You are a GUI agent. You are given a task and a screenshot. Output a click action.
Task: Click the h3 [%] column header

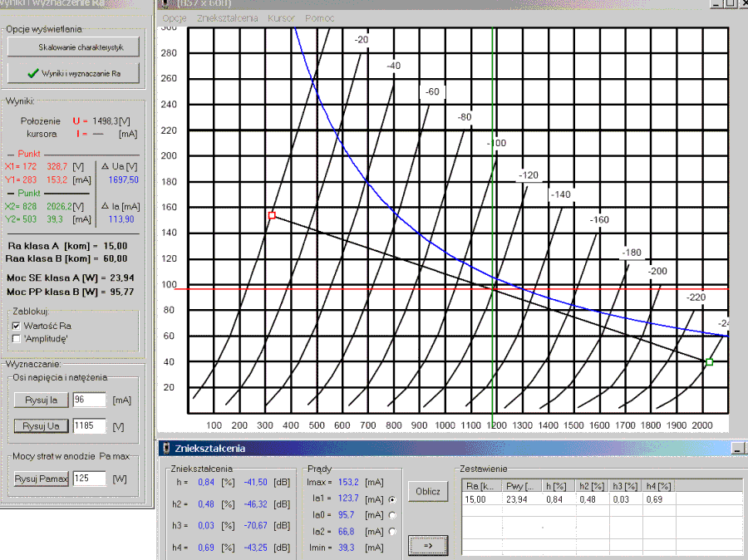pyautogui.click(x=625, y=486)
